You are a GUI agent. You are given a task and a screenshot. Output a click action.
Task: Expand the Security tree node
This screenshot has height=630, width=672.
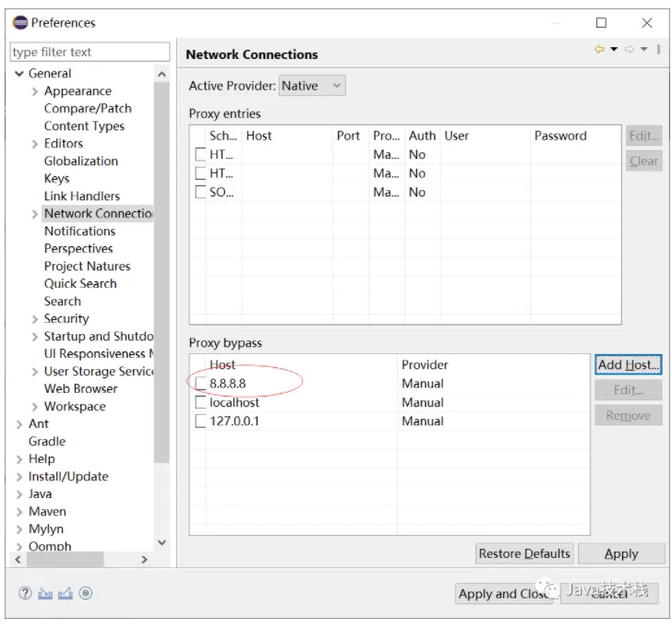pyautogui.click(x=35, y=319)
